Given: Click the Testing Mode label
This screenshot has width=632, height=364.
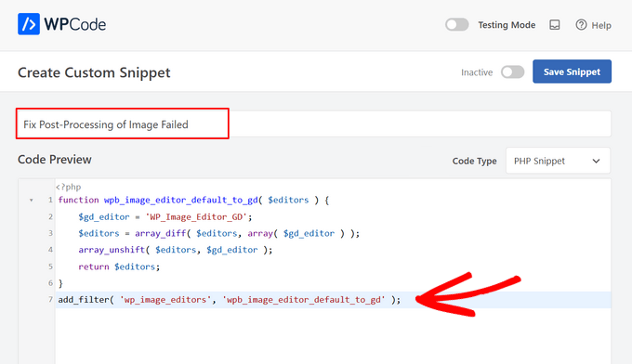Looking at the screenshot, I should [x=507, y=25].
